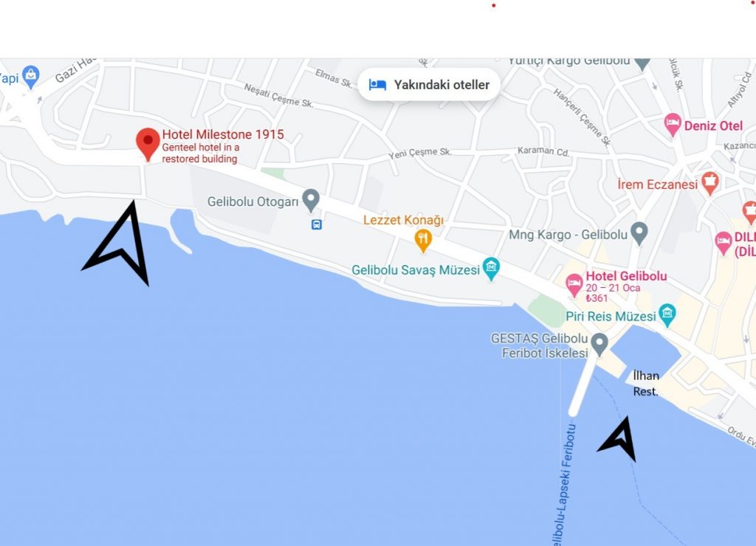This screenshot has width=756, height=546.
Task: Click the small black arrow near ferry pier
Action: [619, 439]
